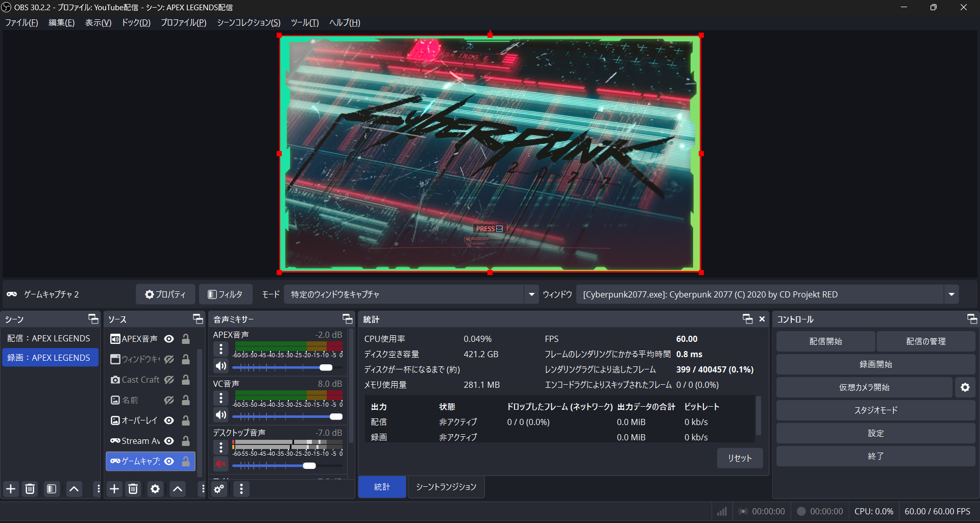Screen dimensions: 980x523
Task: Open ヘルプ menu
Action: pyautogui.click(x=345, y=22)
